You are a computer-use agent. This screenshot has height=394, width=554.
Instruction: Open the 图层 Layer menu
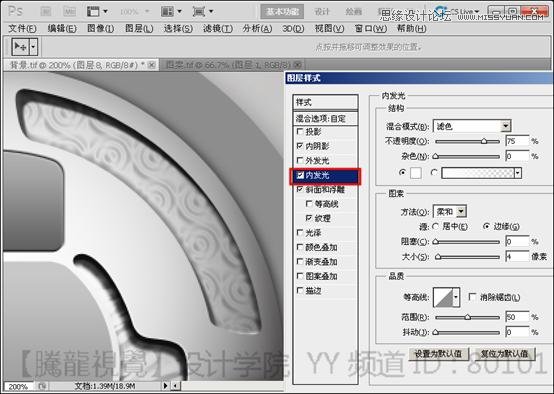[139, 29]
